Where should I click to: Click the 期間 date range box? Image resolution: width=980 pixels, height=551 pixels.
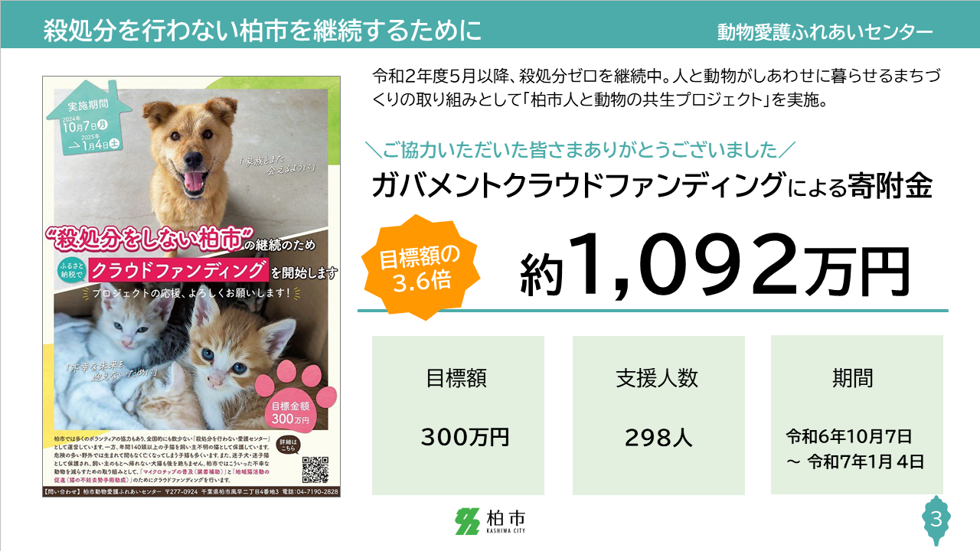(x=857, y=415)
